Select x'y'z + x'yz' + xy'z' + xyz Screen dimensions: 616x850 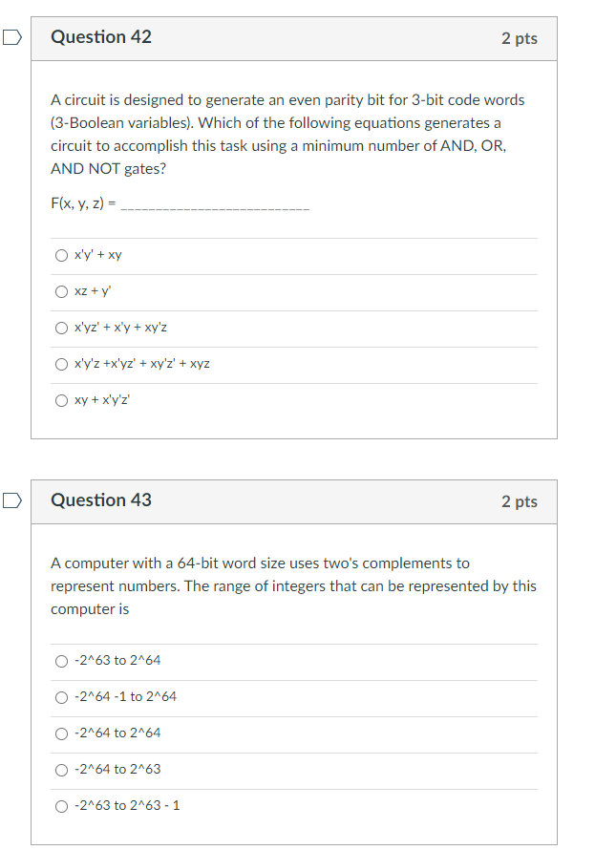click(61, 364)
